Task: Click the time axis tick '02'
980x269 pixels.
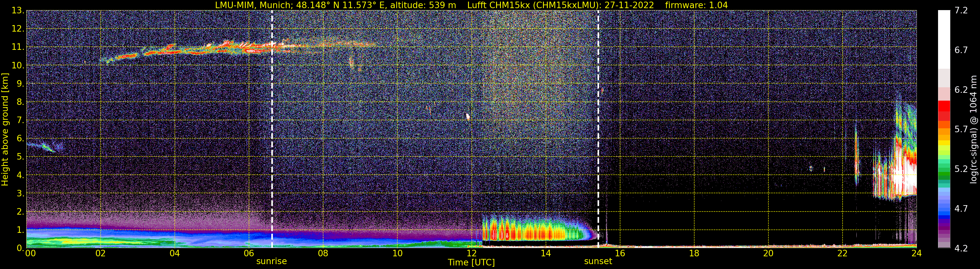Action: 101,254
